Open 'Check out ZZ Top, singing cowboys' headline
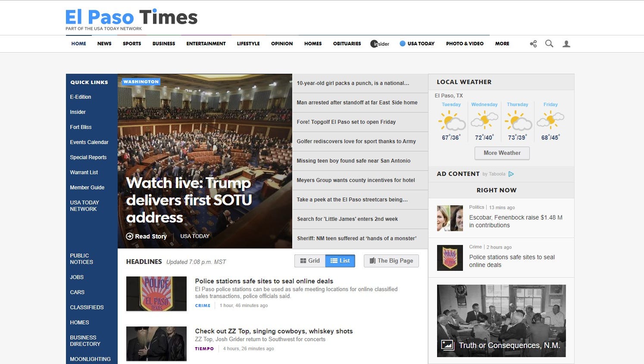The width and height of the screenshot is (644, 364). [x=274, y=331]
